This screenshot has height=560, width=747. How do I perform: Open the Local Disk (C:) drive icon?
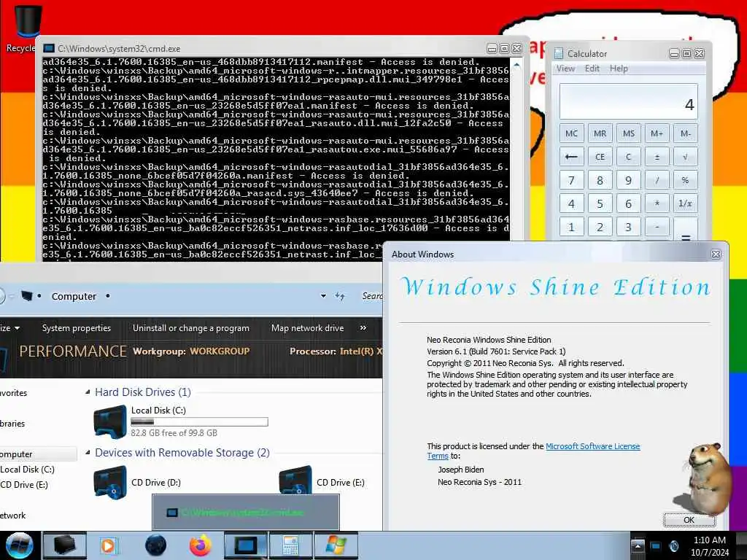tap(110, 421)
